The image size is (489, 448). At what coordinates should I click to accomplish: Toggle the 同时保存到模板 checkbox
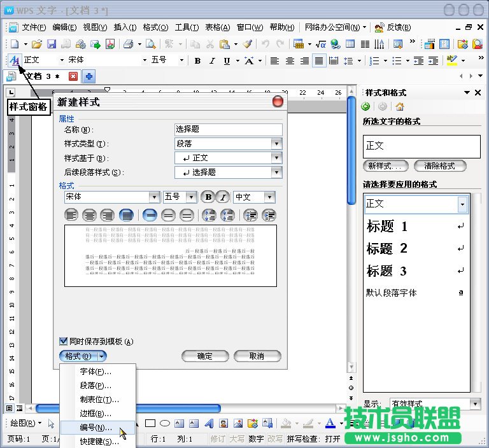click(x=63, y=341)
